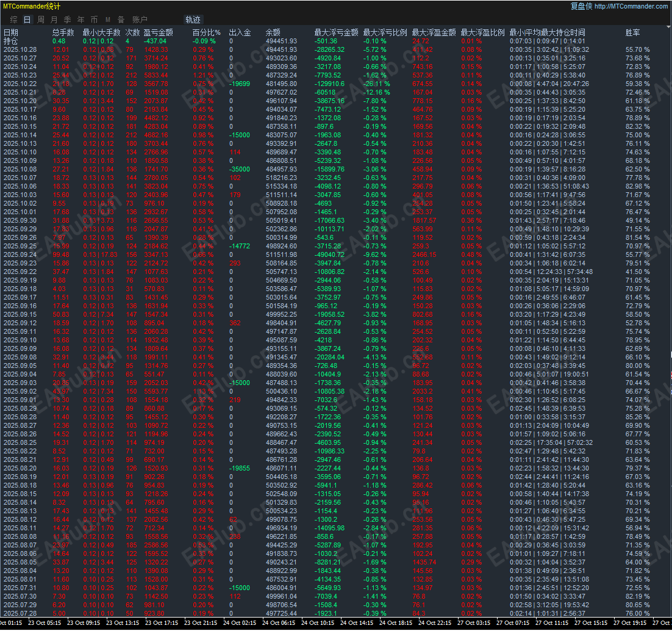
Task: Select the 日 daily statistics tab
Action: click(x=27, y=20)
